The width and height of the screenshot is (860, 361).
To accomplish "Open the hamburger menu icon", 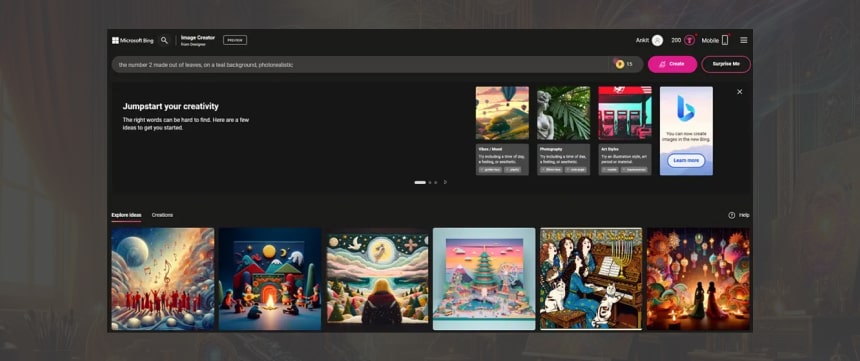I will tap(744, 40).
